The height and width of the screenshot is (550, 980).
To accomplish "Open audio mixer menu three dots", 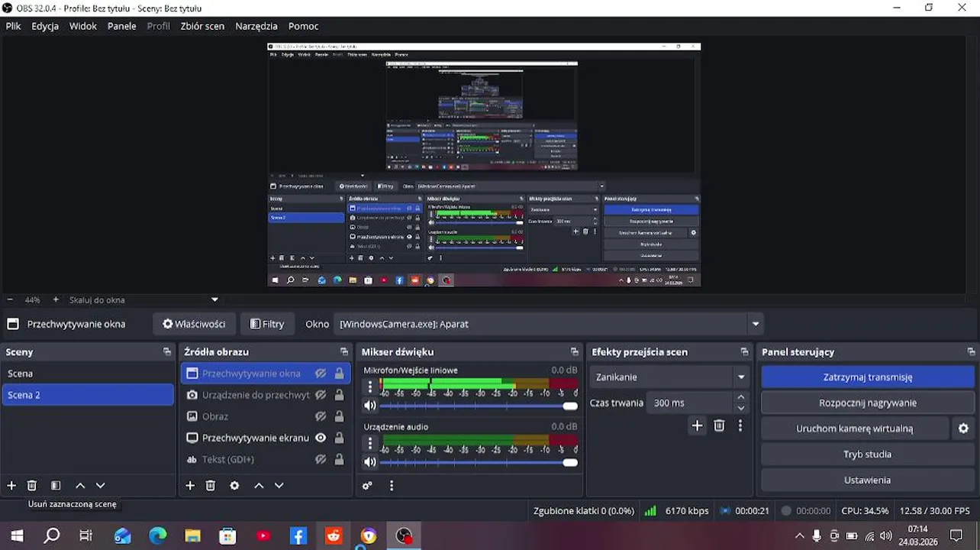I will tap(392, 485).
